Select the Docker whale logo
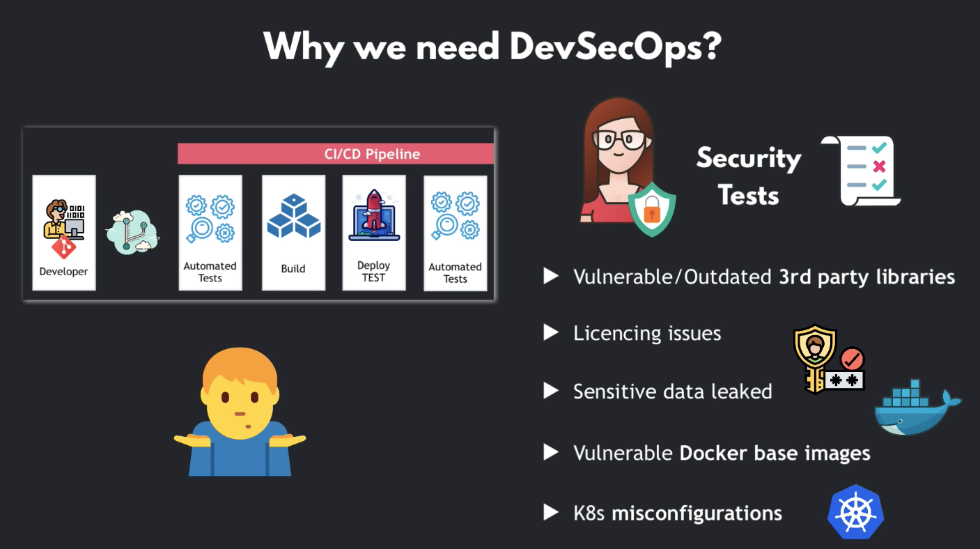Screen dimensions: 980x549 coord(917,408)
